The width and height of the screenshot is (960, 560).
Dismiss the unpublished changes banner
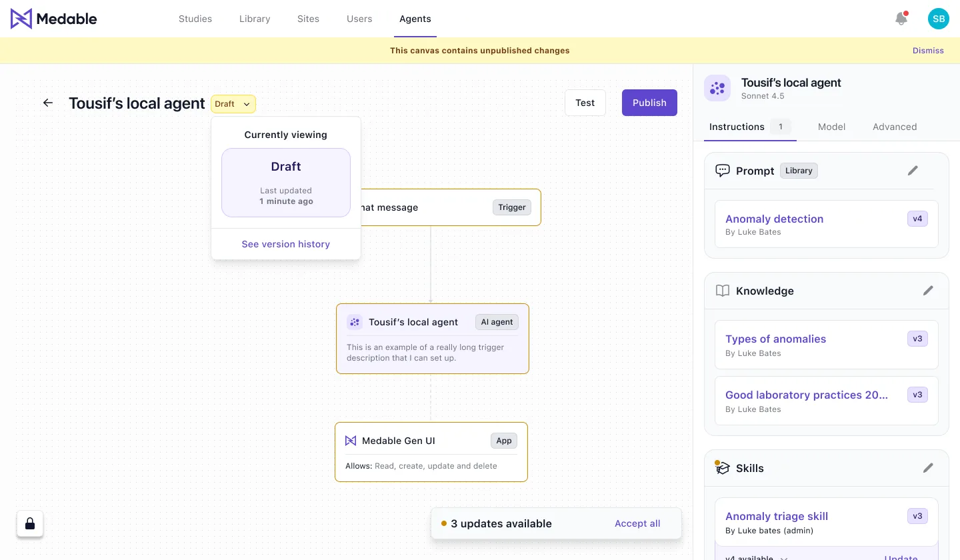(x=928, y=51)
